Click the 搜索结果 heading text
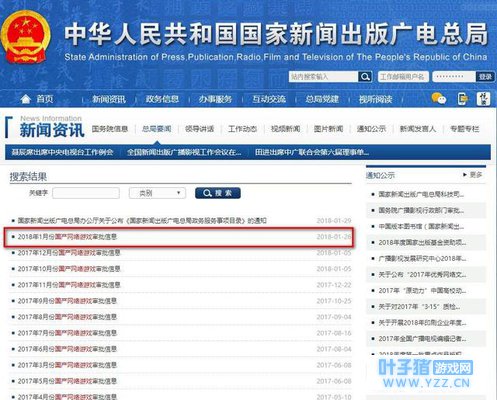The width and height of the screenshot is (497, 400). 28,177
